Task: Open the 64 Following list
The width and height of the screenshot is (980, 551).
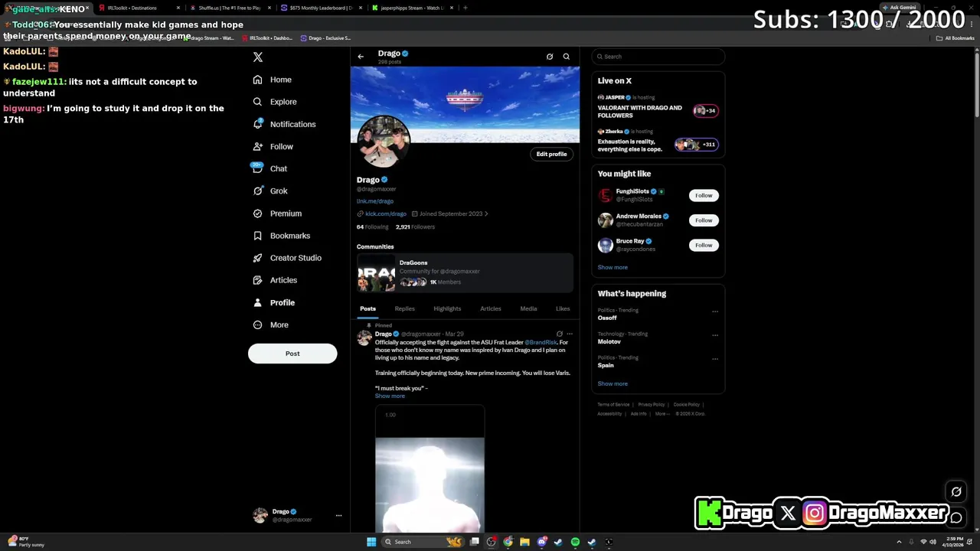Action: click(372, 227)
